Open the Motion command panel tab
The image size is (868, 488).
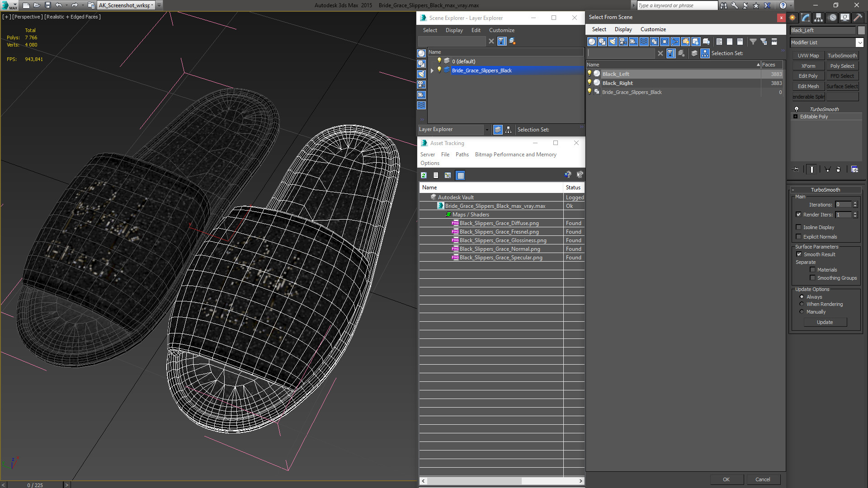pyautogui.click(x=832, y=18)
